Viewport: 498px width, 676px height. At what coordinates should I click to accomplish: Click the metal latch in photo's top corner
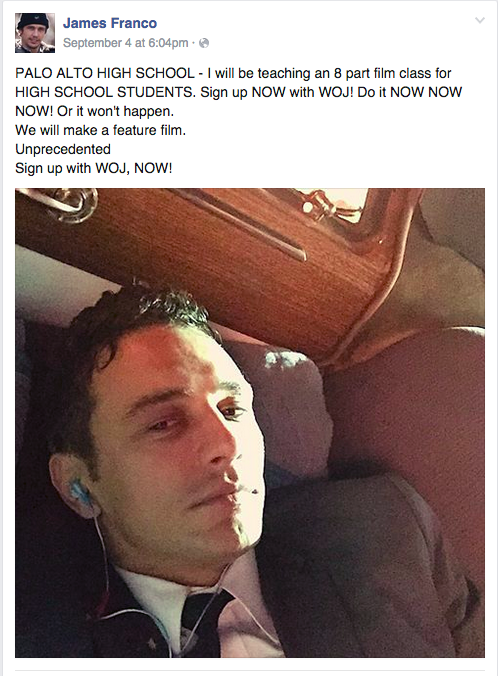58,203
